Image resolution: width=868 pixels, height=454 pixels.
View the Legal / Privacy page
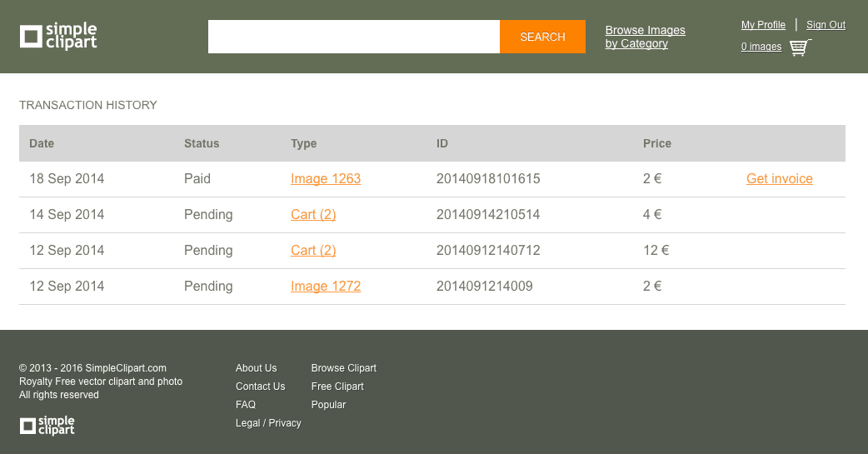pos(268,423)
